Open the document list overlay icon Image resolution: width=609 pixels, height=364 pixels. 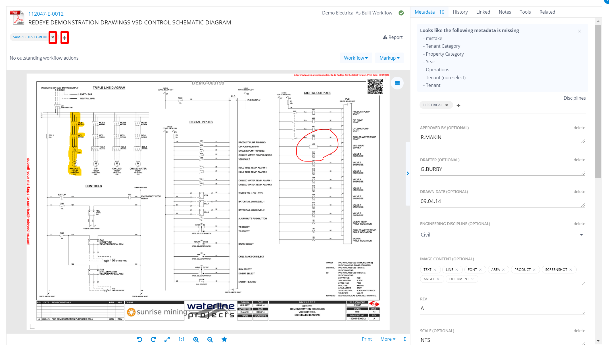397,83
